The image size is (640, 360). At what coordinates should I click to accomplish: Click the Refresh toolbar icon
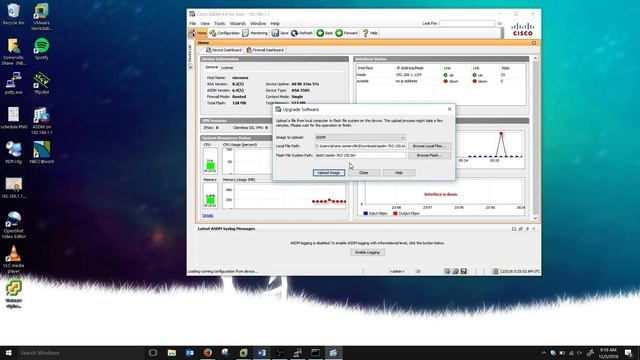[x=294, y=33]
